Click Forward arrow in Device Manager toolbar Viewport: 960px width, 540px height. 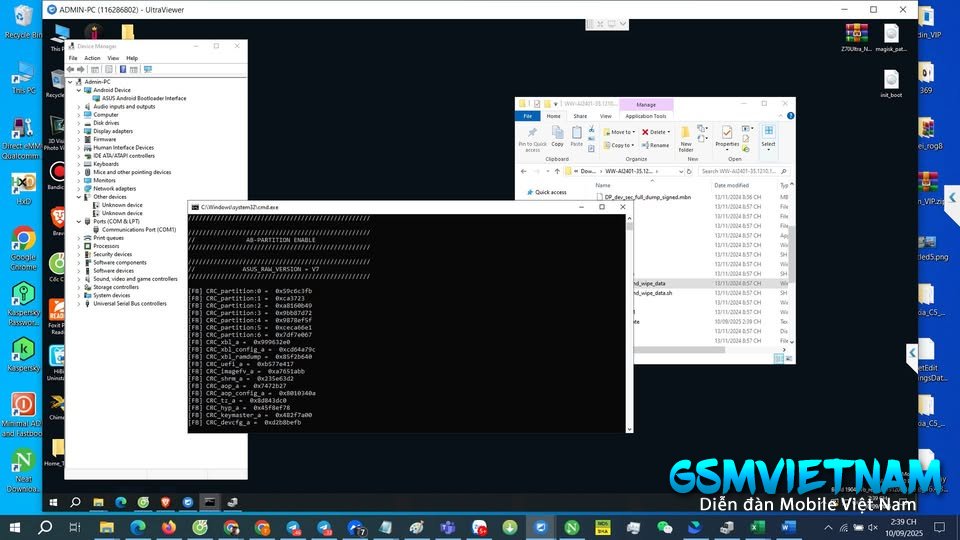coord(81,69)
